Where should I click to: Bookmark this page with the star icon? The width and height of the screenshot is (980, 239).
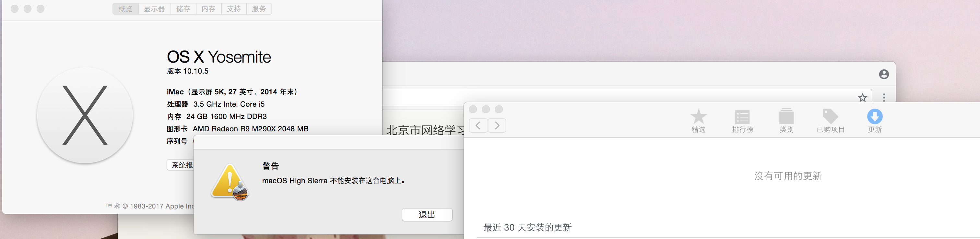tap(862, 98)
